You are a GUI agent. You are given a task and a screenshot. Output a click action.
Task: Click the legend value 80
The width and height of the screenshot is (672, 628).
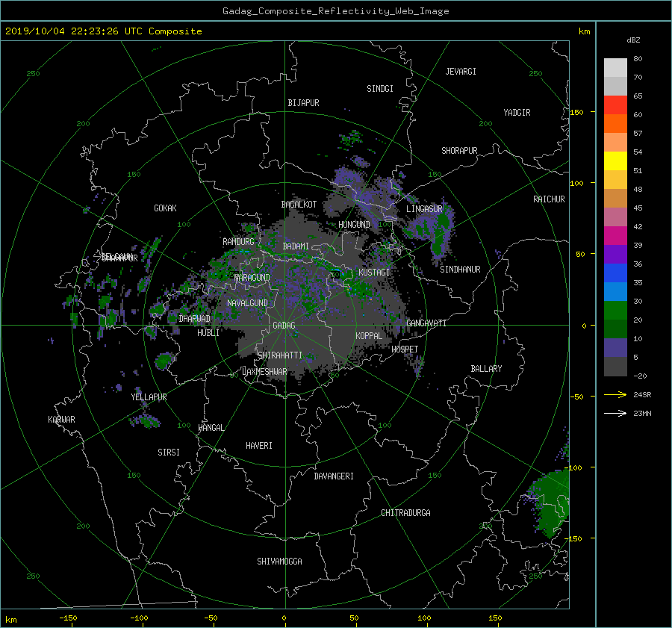point(638,59)
